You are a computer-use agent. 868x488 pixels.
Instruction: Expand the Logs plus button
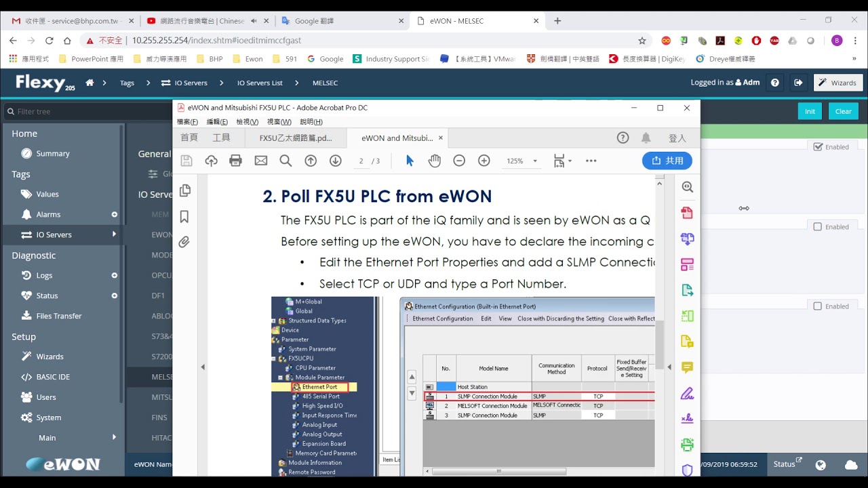[114, 275]
